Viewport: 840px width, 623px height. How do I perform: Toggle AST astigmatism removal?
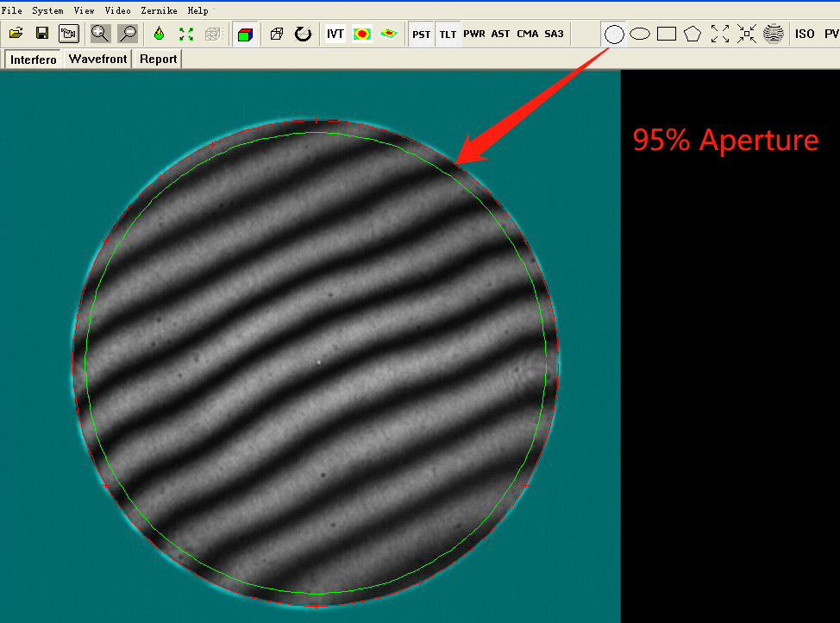pyautogui.click(x=501, y=34)
